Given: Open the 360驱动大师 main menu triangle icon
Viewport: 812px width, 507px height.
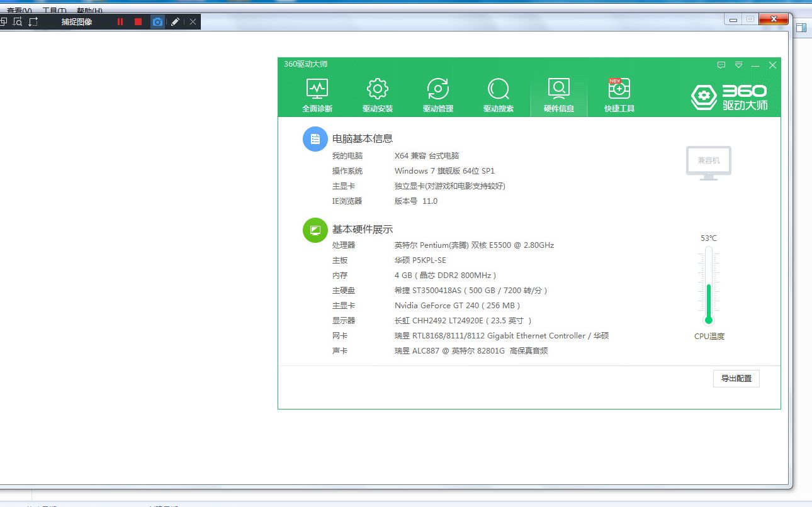Looking at the screenshot, I should (738, 65).
